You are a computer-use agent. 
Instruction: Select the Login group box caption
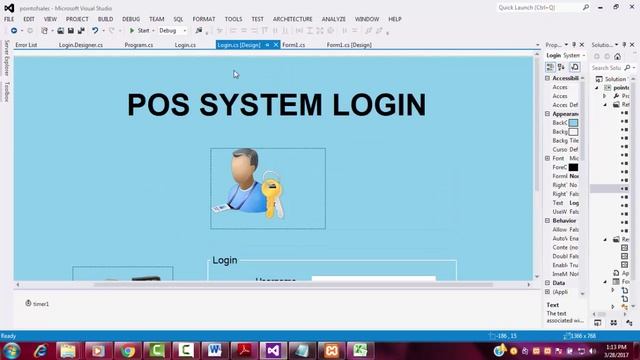click(224, 260)
